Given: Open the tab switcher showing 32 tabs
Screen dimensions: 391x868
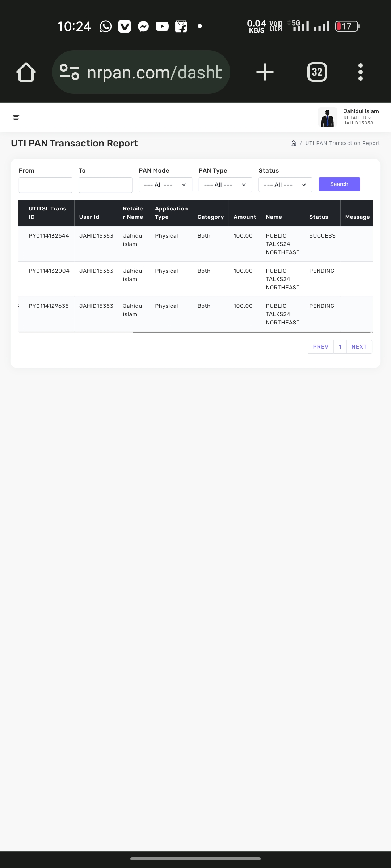Looking at the screenshot, I should click(x=317, y=72).
